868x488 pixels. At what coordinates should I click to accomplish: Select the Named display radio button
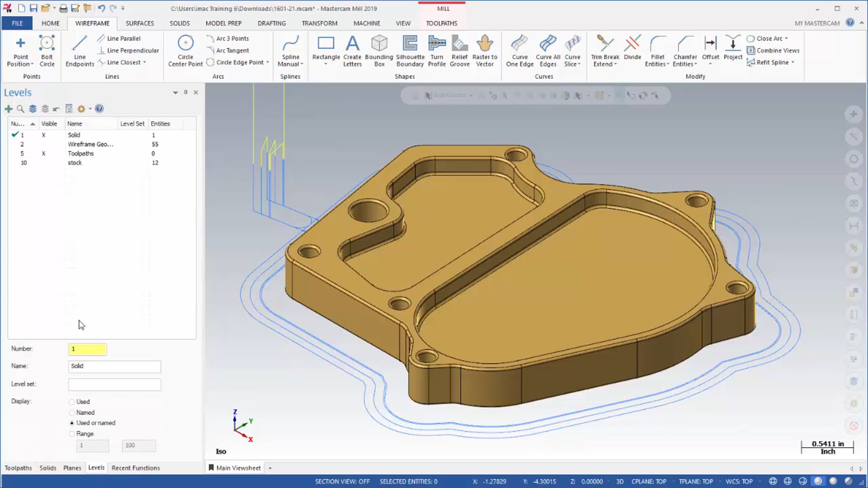[72, 413]
